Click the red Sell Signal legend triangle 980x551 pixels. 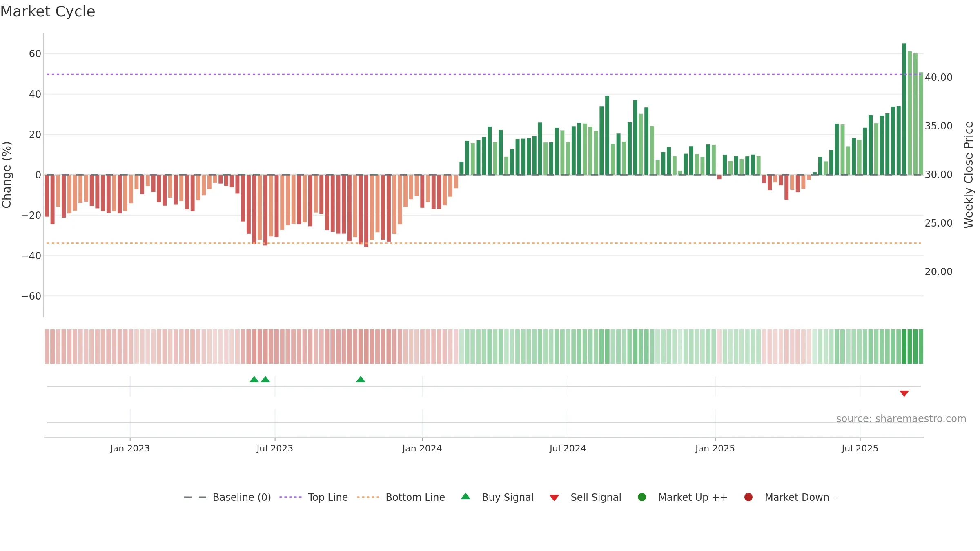554,498
